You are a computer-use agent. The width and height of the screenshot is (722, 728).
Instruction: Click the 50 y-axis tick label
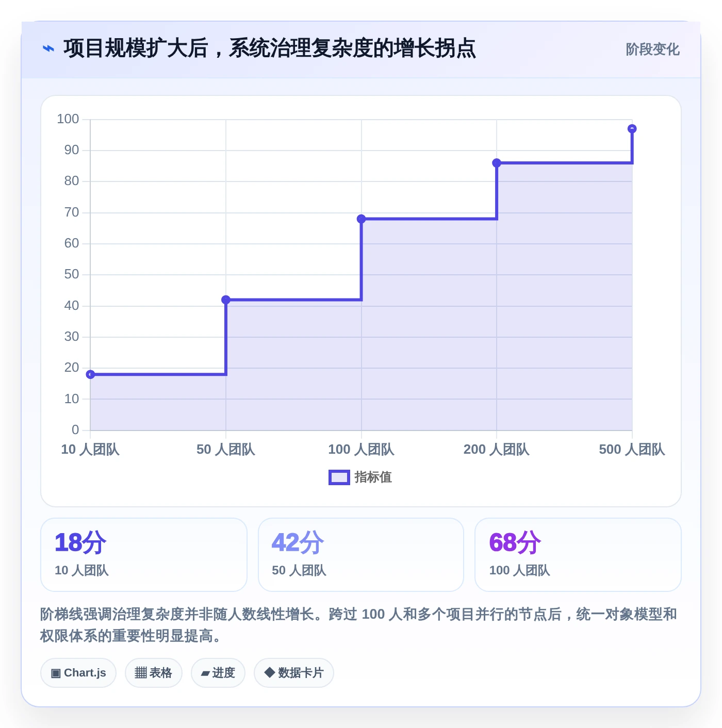(72, 274)
